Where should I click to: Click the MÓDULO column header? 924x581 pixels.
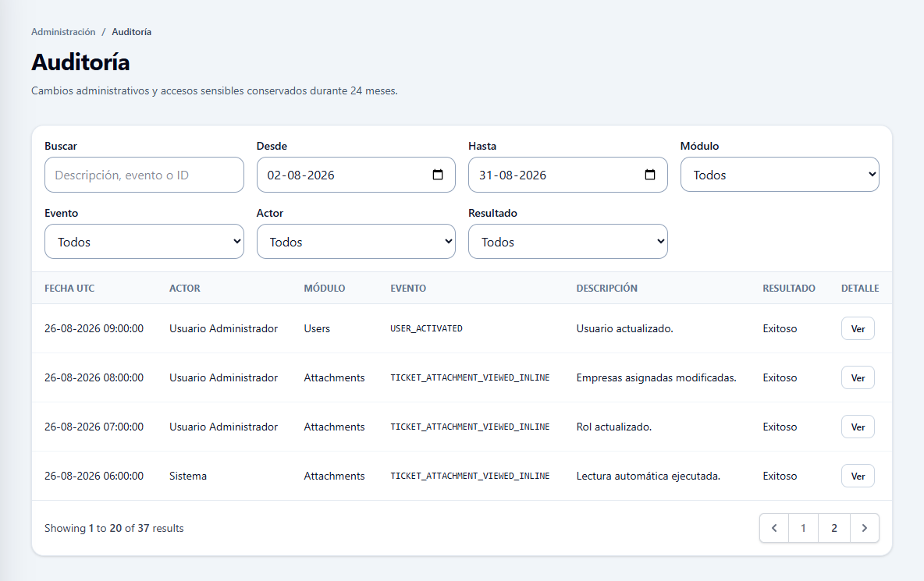325,289
